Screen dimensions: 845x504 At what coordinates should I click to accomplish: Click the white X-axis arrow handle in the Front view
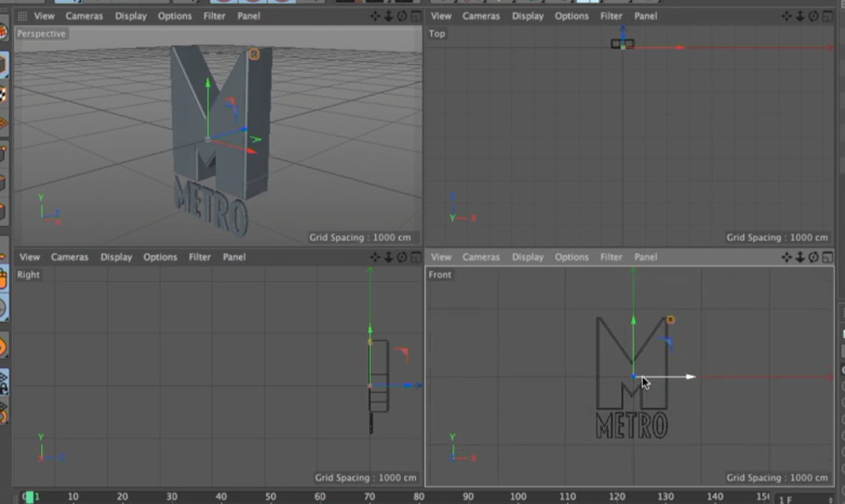coord(689,377)
